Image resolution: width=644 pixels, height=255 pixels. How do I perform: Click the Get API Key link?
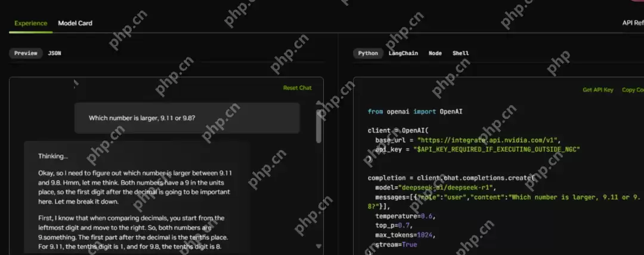click(x=598, y=90)
